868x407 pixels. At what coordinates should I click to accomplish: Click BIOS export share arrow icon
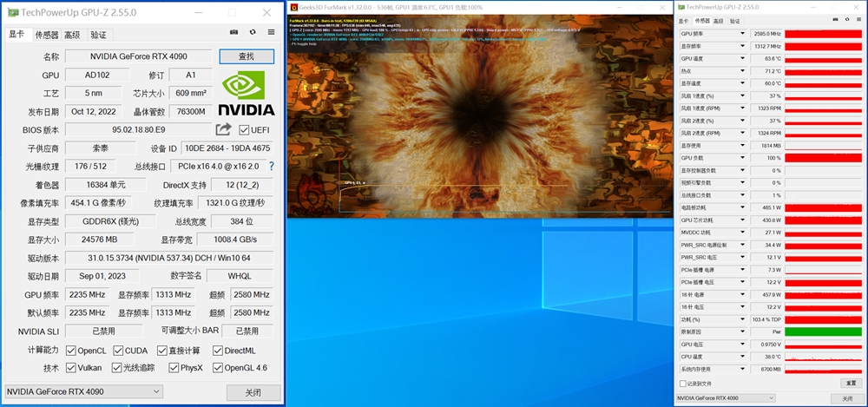point(223,129)
